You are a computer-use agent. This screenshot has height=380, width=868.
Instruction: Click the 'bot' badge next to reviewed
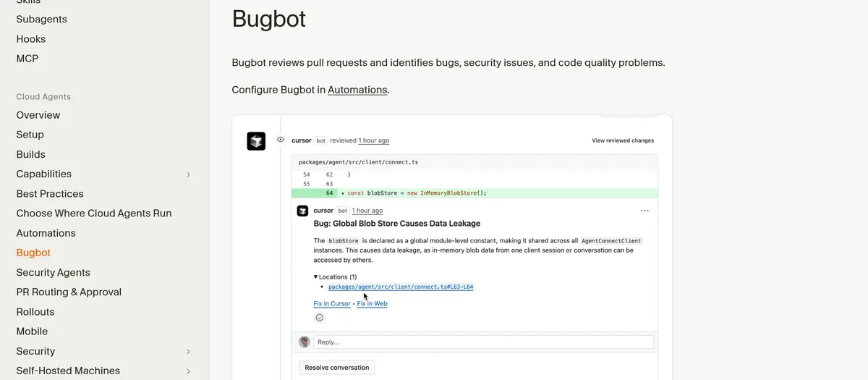[320, 140]
